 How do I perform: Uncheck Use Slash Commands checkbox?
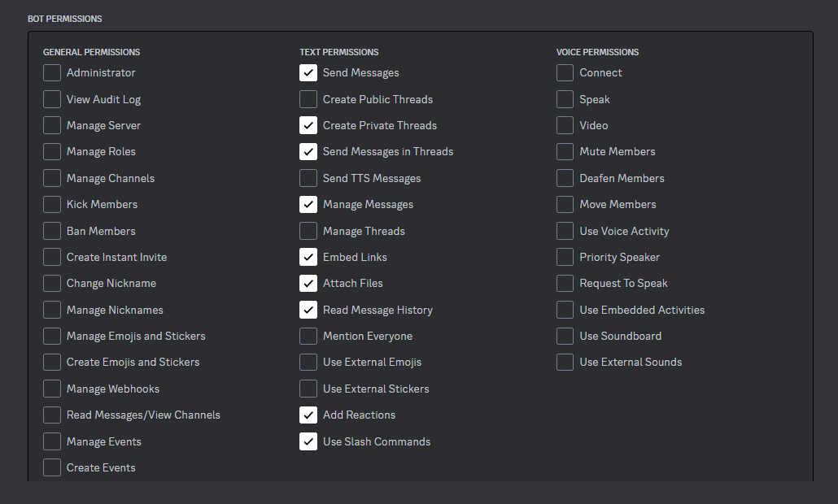[x=308, y=441]
